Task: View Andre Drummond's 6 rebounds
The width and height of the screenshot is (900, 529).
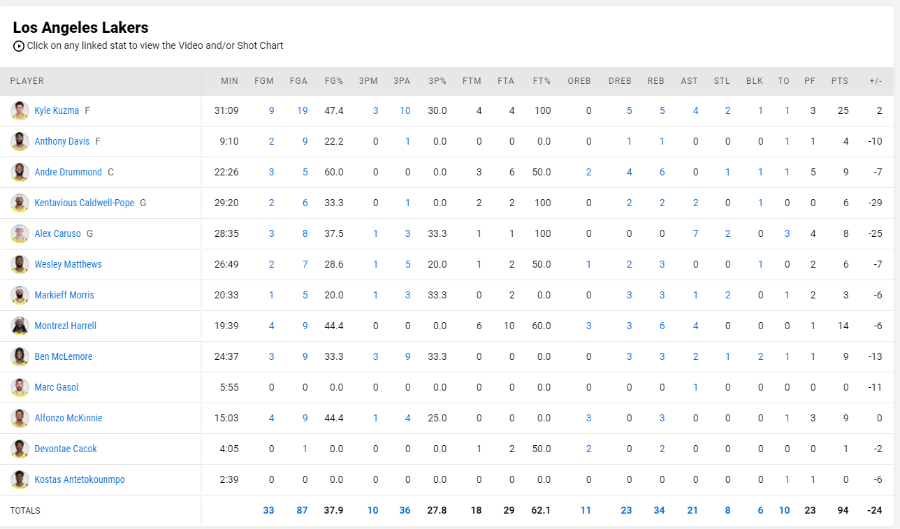Action: click(662, 172)
